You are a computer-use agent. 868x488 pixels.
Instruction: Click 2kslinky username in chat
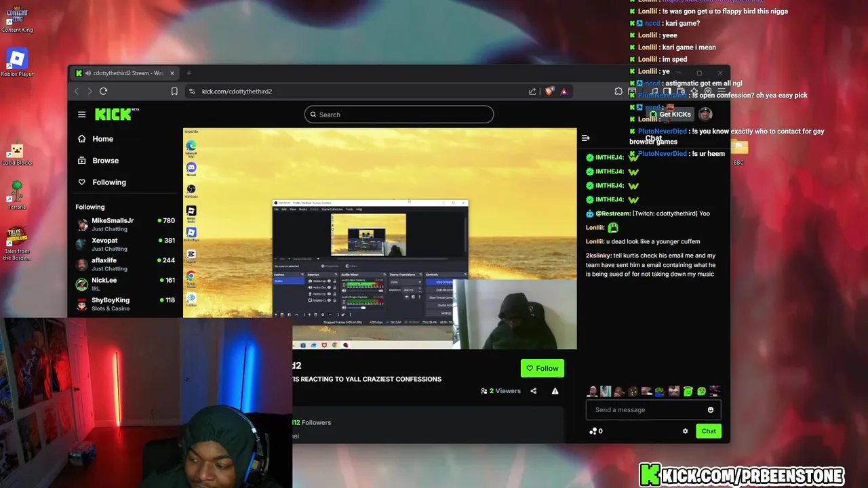(x=597, y=256)
